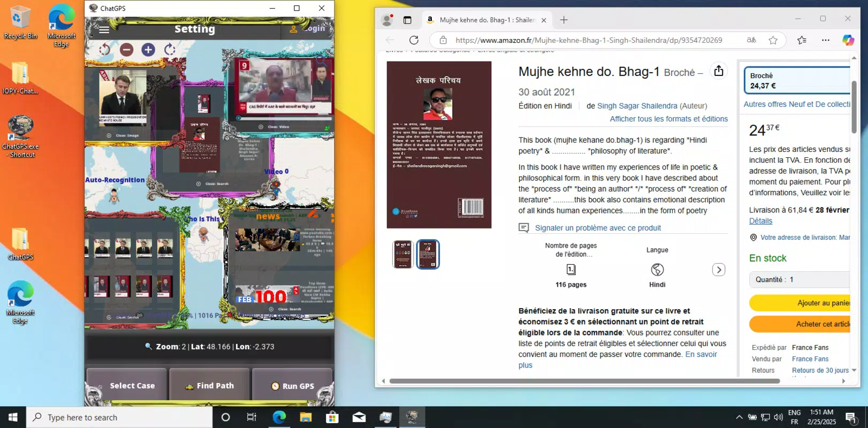Viewport: 868px width, 428px height.
Task: Expand next product details with right chevron
Action: click(719, 270)
